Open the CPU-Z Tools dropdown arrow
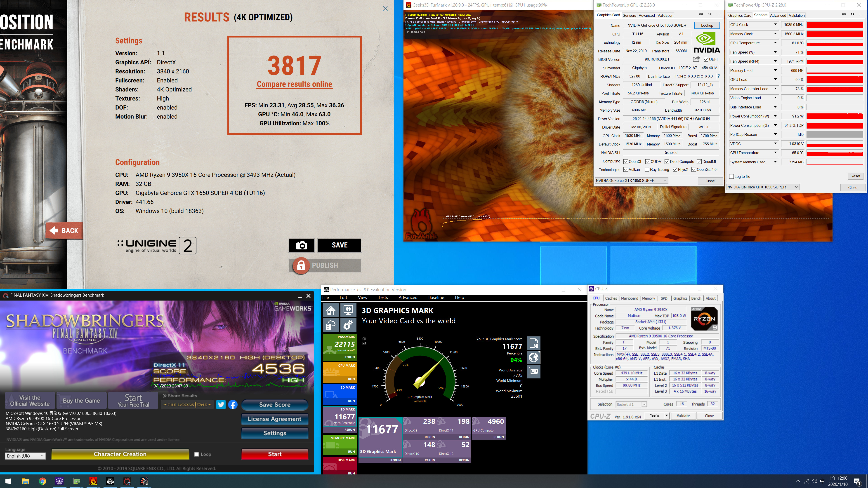 pos(667,416)
